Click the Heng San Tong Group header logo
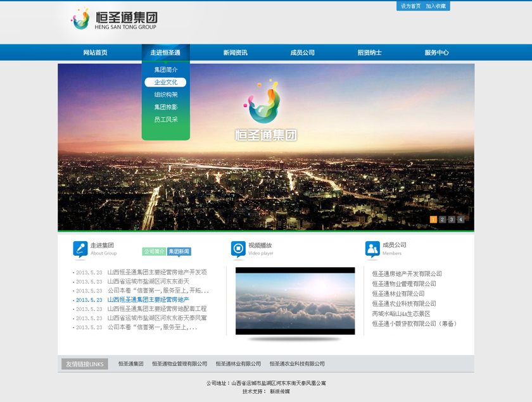This screenshot has width=532, height=402. pyautogui.click(x=113, y=19)
